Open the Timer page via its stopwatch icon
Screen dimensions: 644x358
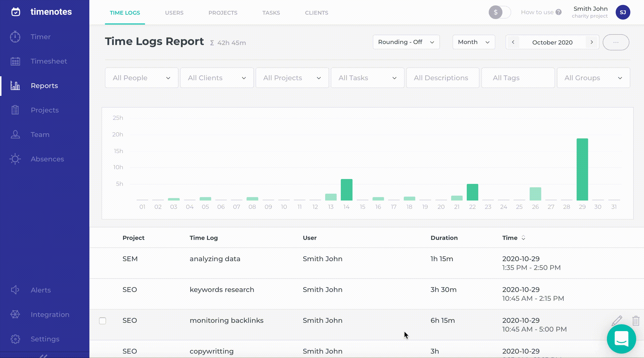pos(15,37)
